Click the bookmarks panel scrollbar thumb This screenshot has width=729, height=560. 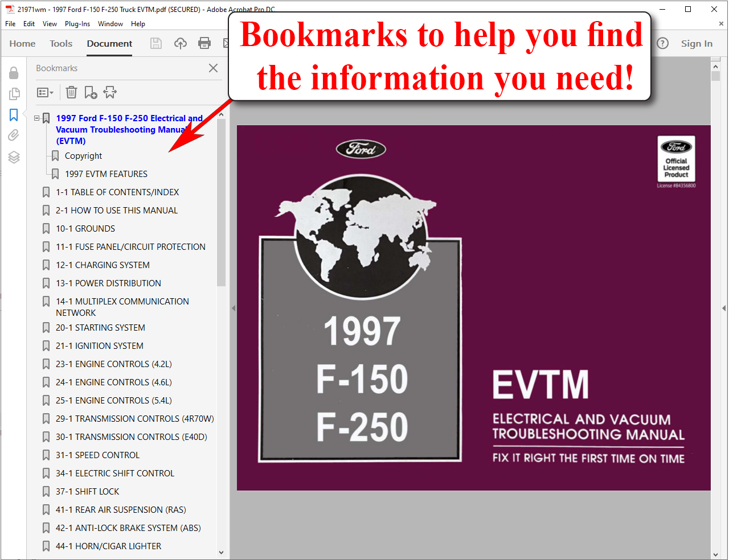pos(221,203)
